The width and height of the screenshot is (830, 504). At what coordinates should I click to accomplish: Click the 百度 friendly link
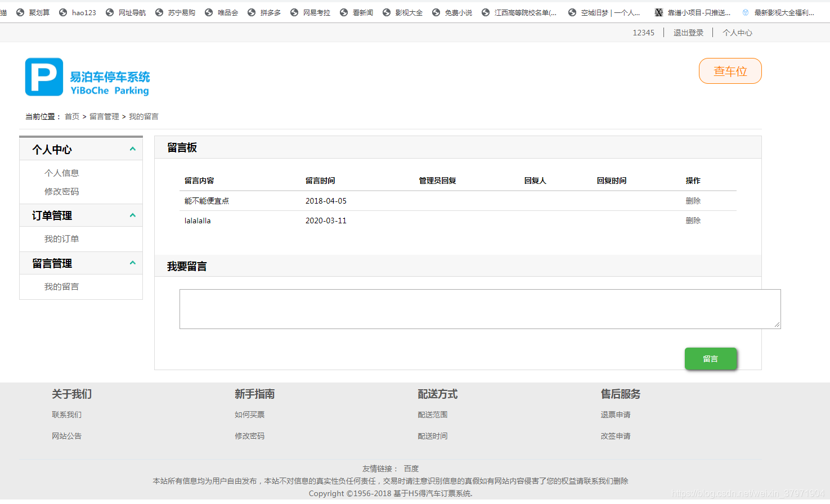411,469
